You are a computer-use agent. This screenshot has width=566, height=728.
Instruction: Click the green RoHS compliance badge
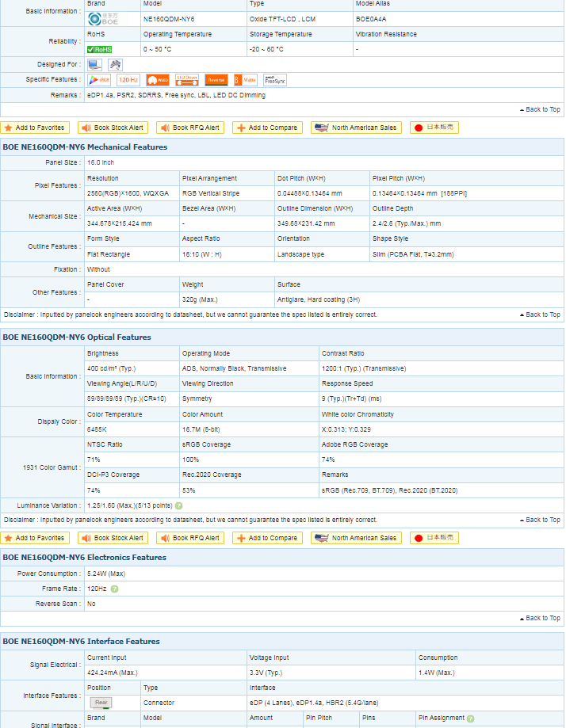pyautogui.click(x=99, y=49)
